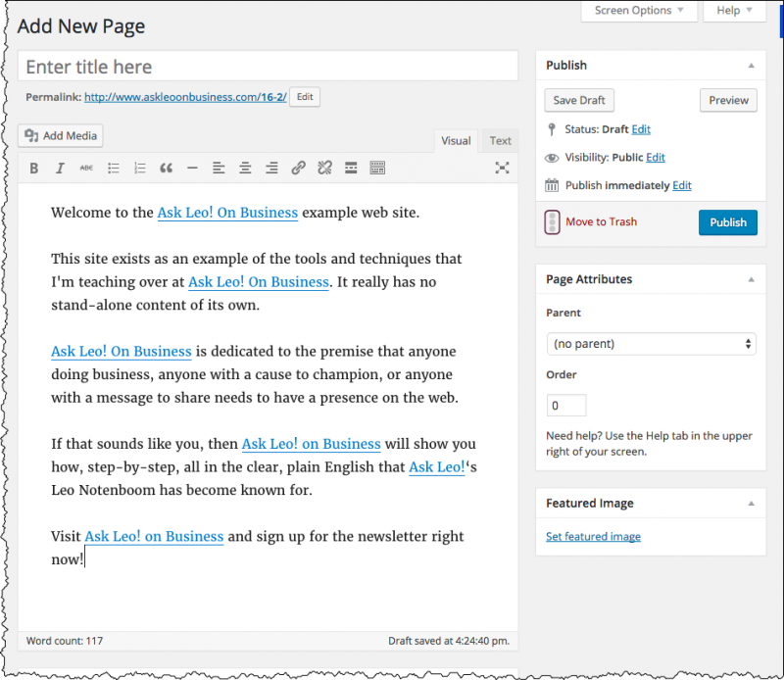The width and height of the screenshot is (784, 680).
Task: Click the Ask Leo! link before Leo Notenboom
Action: 437,467
